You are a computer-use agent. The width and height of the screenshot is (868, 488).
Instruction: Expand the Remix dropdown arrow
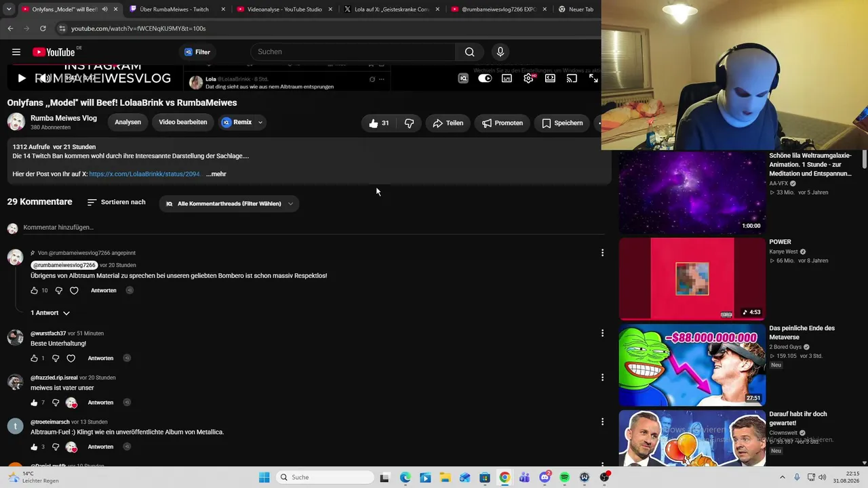[260, 123]
